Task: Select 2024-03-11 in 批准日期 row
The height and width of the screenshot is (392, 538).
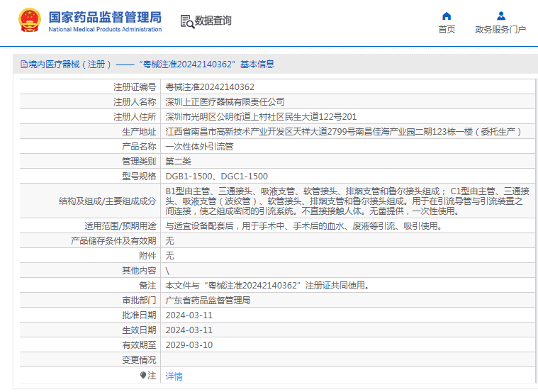Action: (189, 315)
